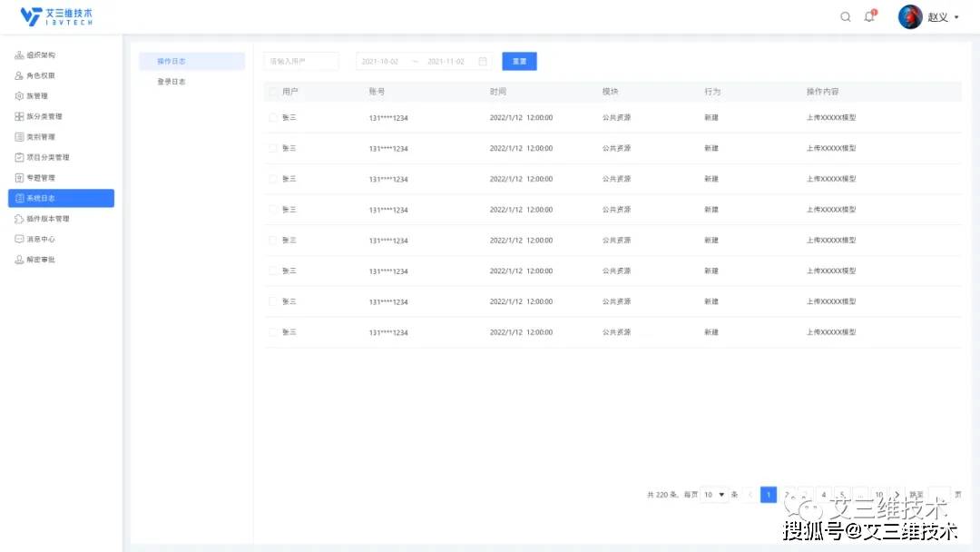
Task: Click the previous page arrow
Action: [x=750, y=495]
